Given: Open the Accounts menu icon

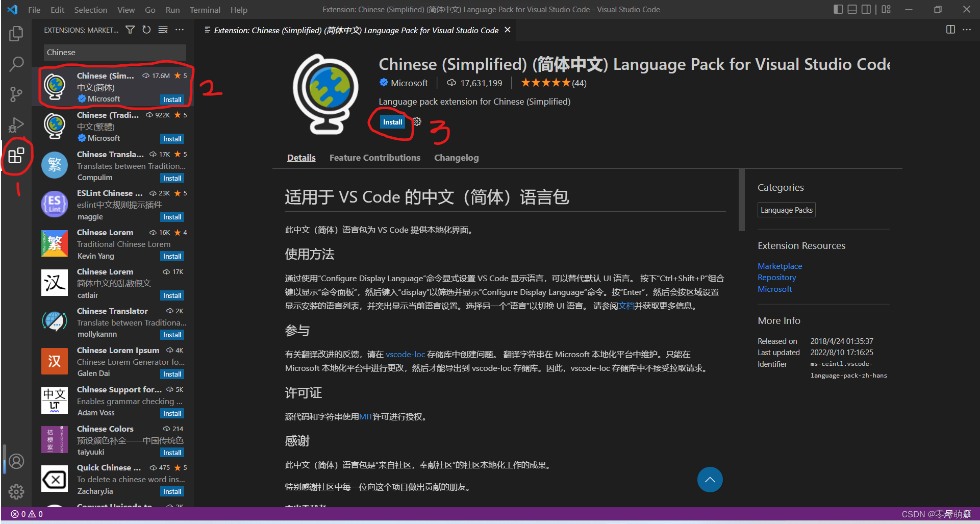Looking at the screenshot, I should coord(16,461).
